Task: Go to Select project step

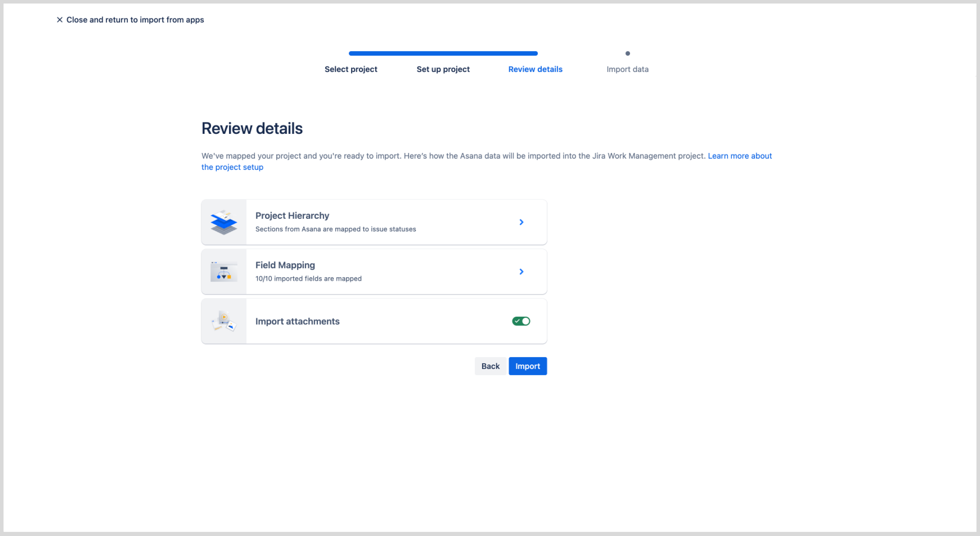Action: [351, 69]
